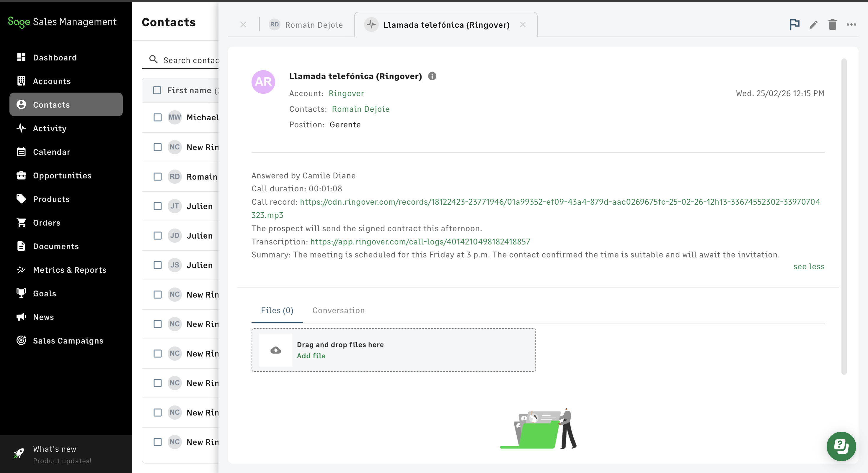Viewport: 868px width, 473px height.
Task: Switch to the Conversation tab
Action: click(338, 311)
